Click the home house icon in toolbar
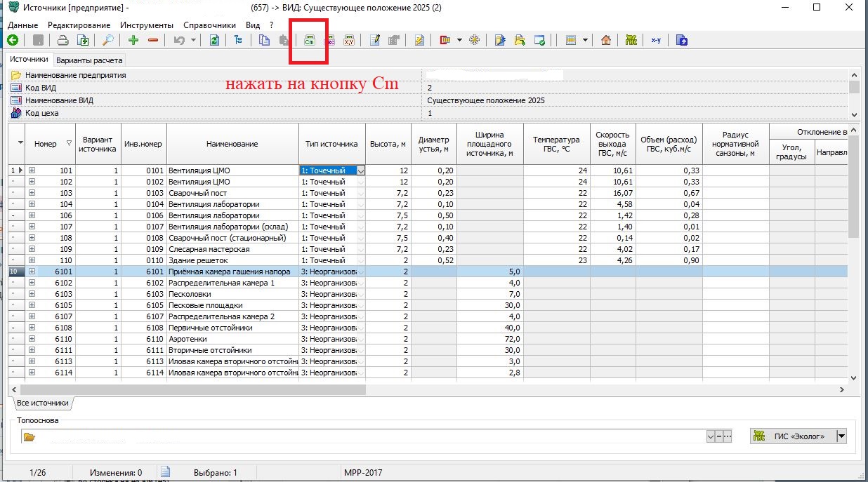 (605, 41)
